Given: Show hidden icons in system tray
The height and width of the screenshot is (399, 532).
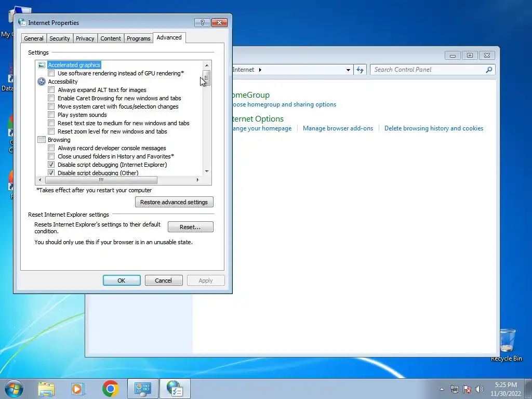Looking at the screenshot, I should pos(442,389).
